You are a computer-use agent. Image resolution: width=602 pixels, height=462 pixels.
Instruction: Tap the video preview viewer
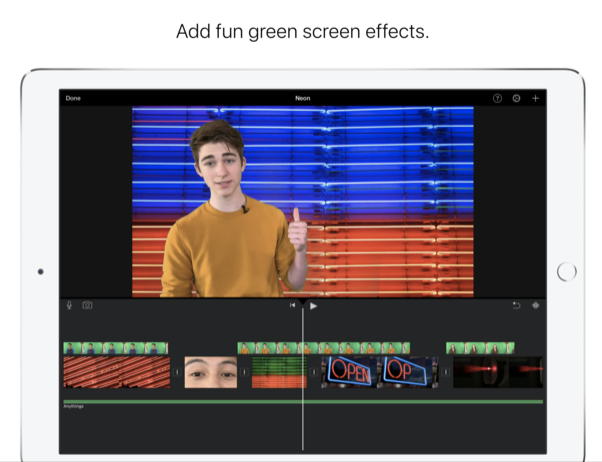(x=303, y=202)
